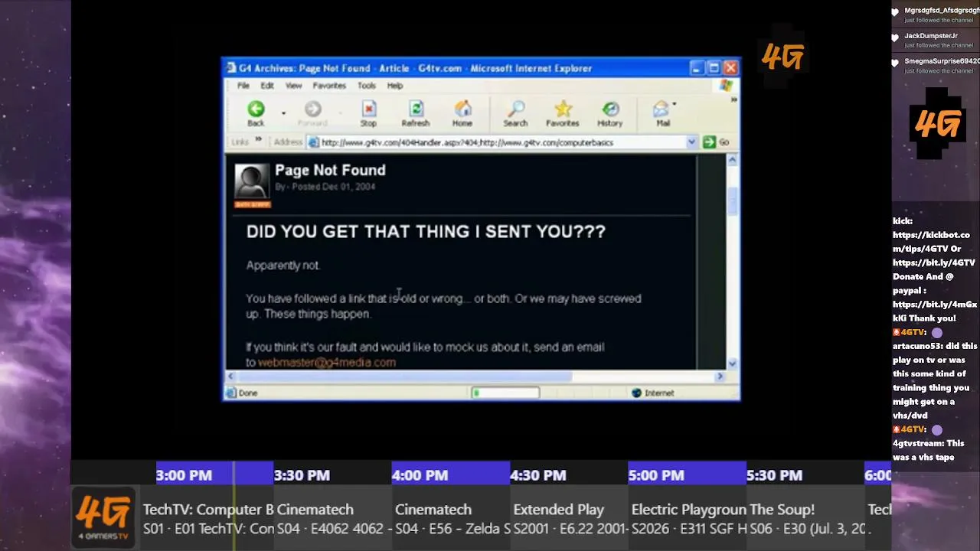Select the Cinematech Zelda schedule entry
Viewport: 980px width, 551px height.
tap(452, 518)
